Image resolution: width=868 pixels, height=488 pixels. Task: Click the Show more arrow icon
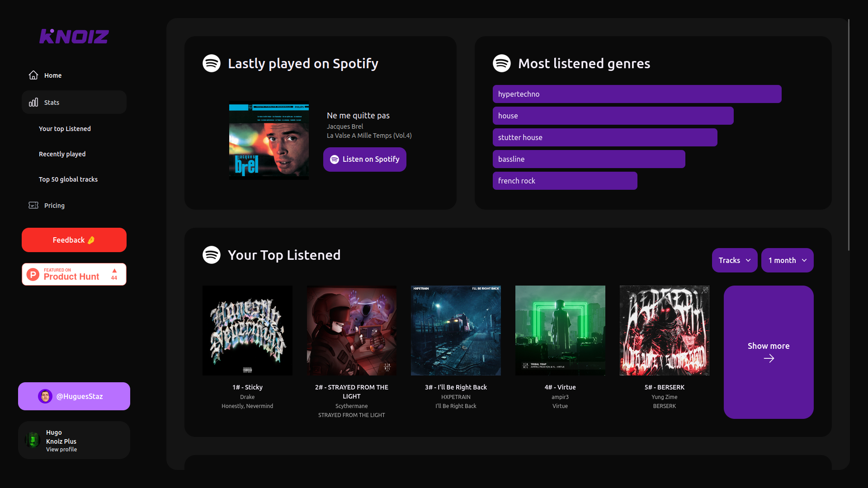tap(769, 358)
